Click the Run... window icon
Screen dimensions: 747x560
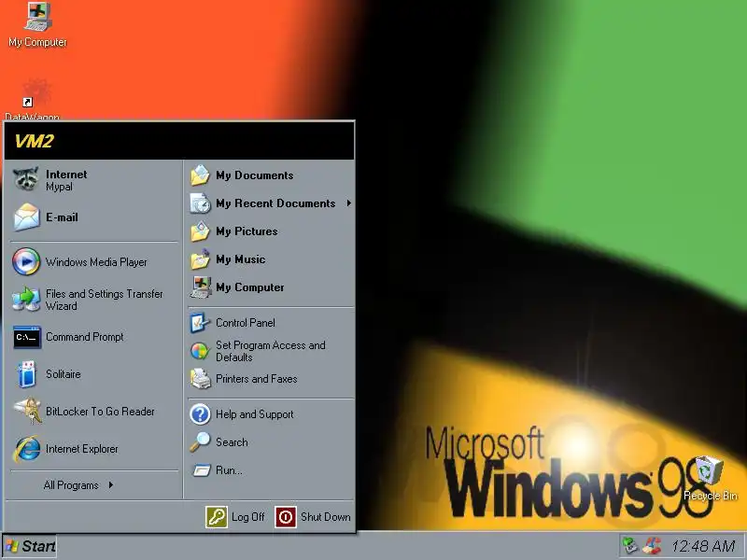(x=201, y=470)
